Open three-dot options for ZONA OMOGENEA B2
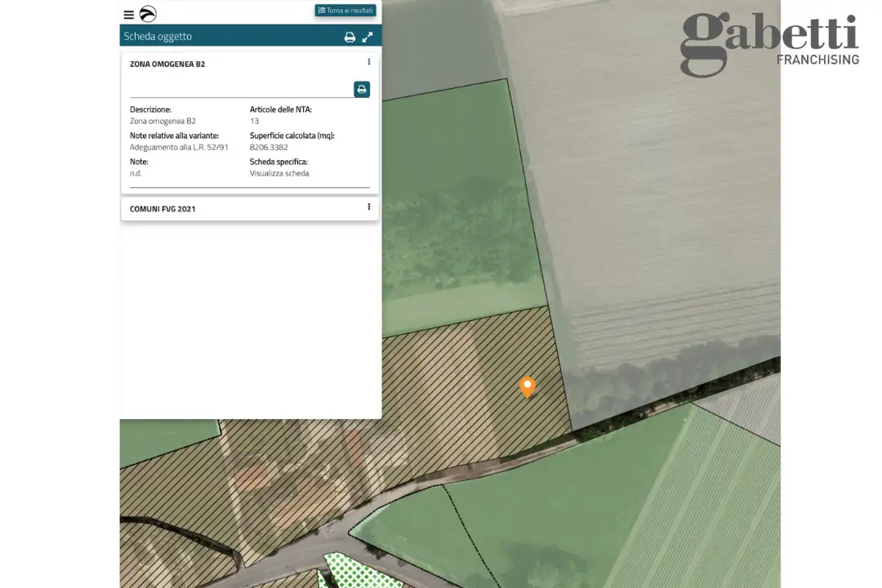 click(369, 62)
